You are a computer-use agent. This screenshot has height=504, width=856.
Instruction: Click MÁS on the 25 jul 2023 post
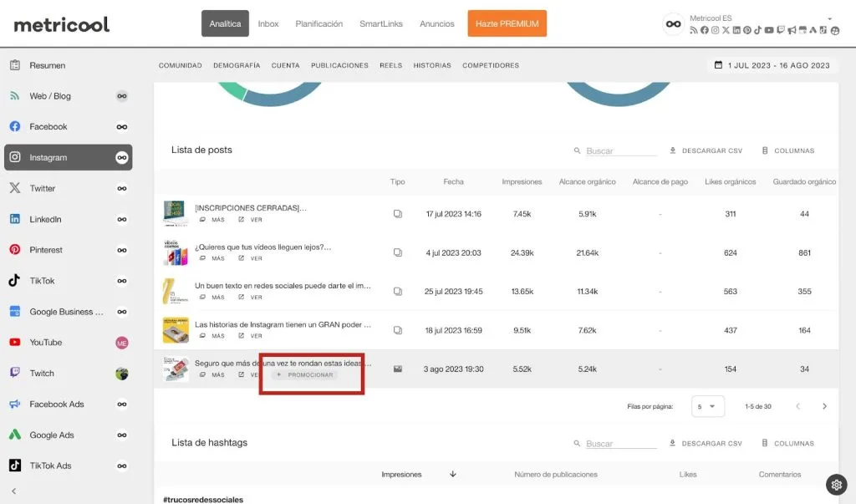[x=211, y=297]
